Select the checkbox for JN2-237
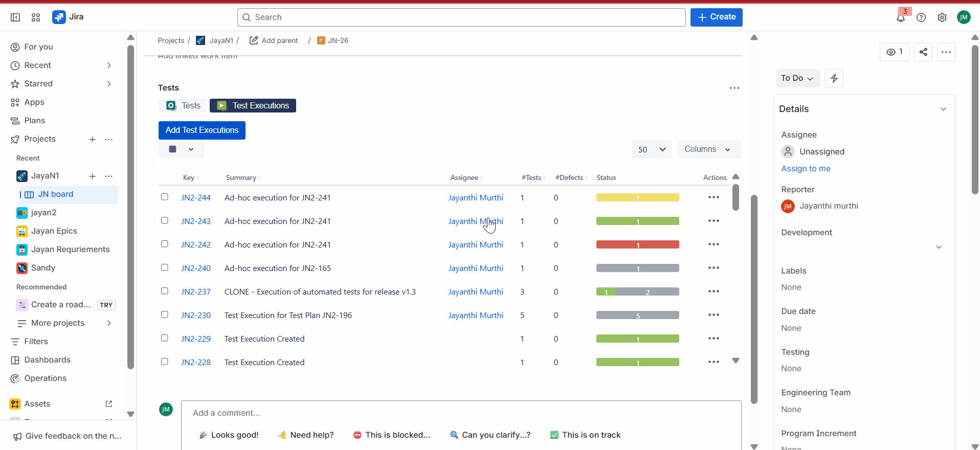The image size is (980, 450). [165, 291]
